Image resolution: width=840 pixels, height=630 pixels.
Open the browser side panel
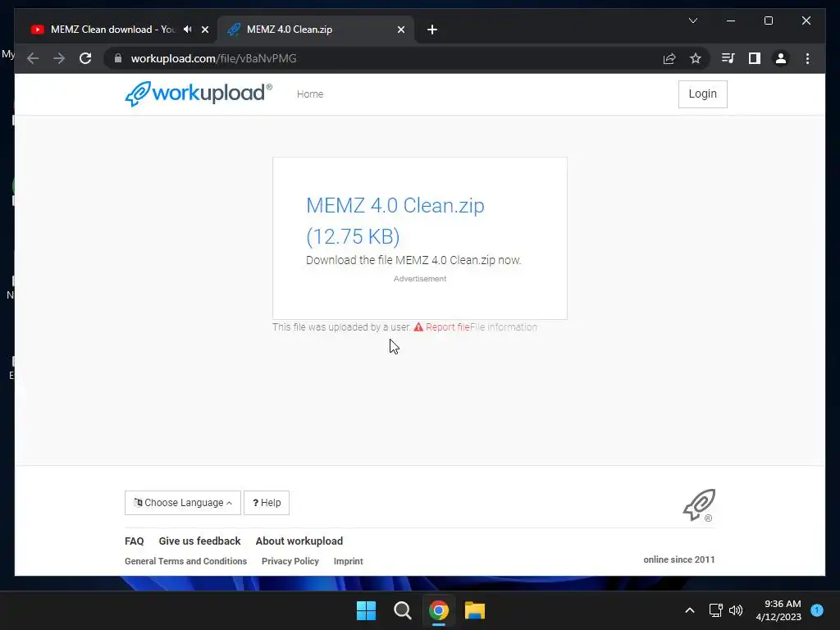point(755,58)
